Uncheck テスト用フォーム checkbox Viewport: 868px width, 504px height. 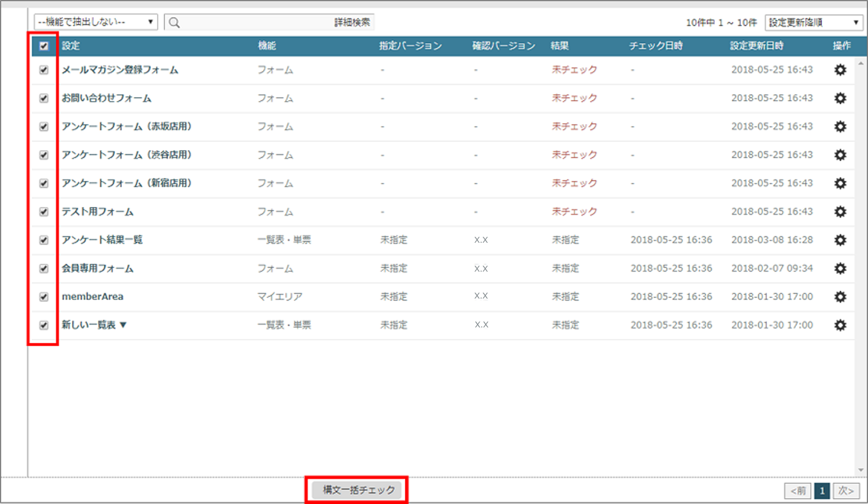click(44, 212)
